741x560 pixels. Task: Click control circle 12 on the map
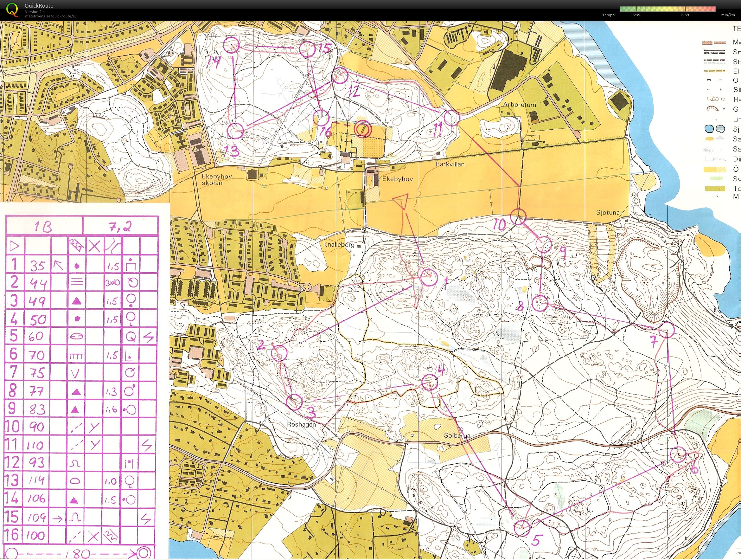pos(340,76)
